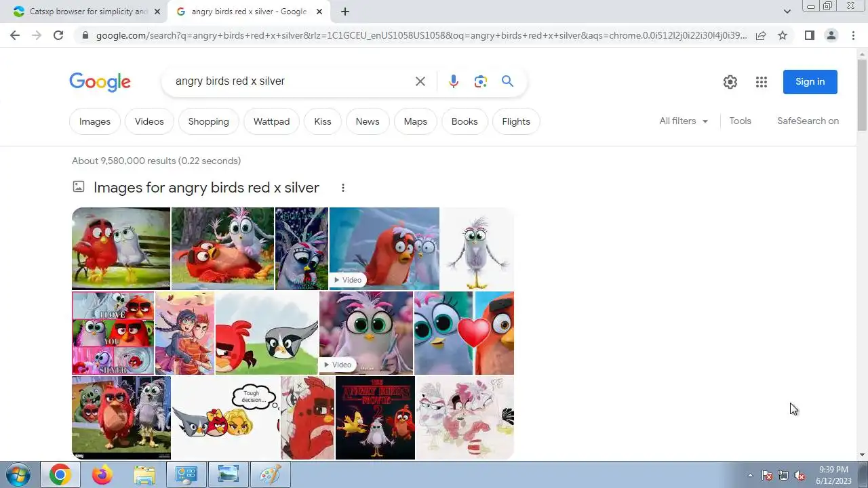This screenshot has width=868, height=488.
Task: Close the Catsxp browser tab
Action: click(157, 12)
